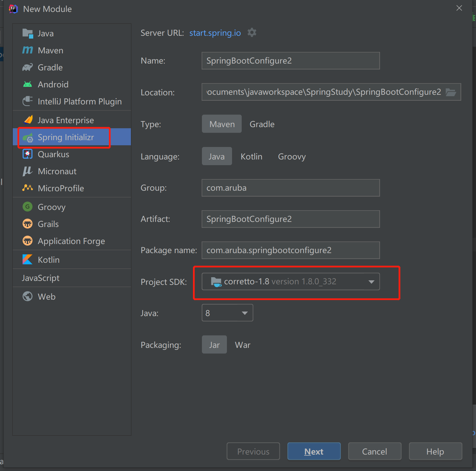Viewport: 476px width, 471px height.
Task: Select Maven build type
Action: [x=222, y=124]
